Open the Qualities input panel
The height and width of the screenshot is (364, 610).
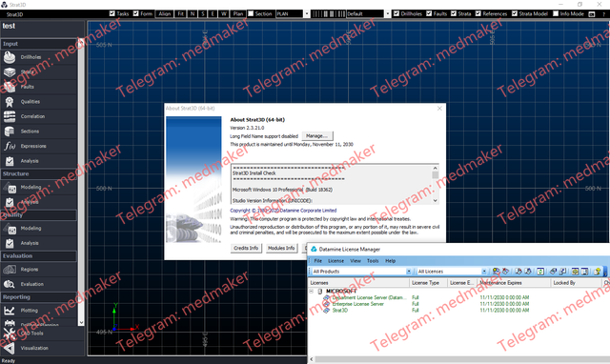click(x=38, y=102)
